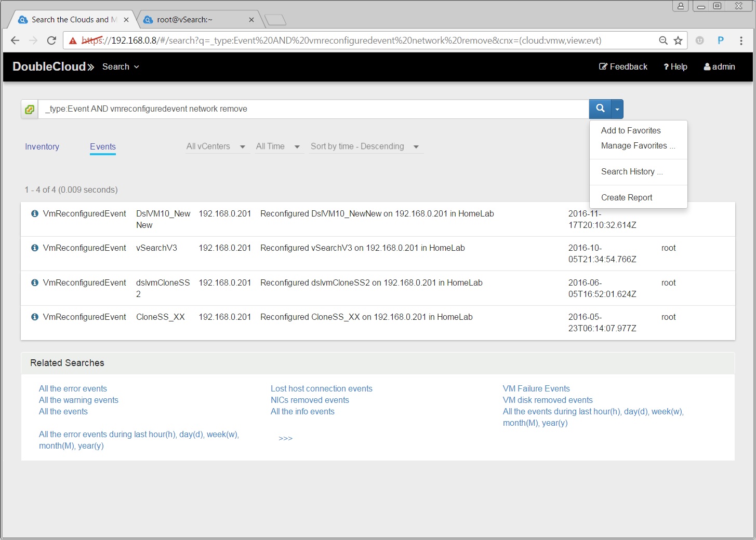This screenshot has width=756, height=540.
Task: Bookmark this page with the star icon
Action: [678, 40]
